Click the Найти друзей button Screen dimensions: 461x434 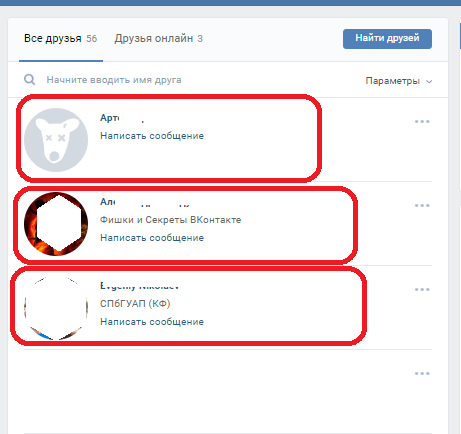(387, 39)
